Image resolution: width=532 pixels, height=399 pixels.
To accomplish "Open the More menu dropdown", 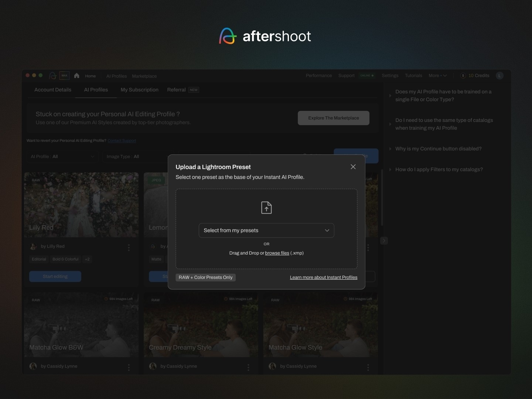I will (437, 76).
